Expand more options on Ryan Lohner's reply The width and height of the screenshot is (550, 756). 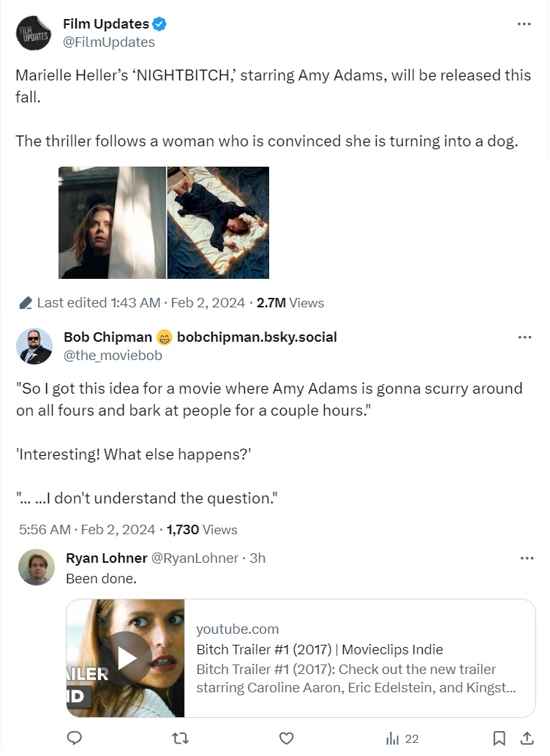[x=527, y=558]
